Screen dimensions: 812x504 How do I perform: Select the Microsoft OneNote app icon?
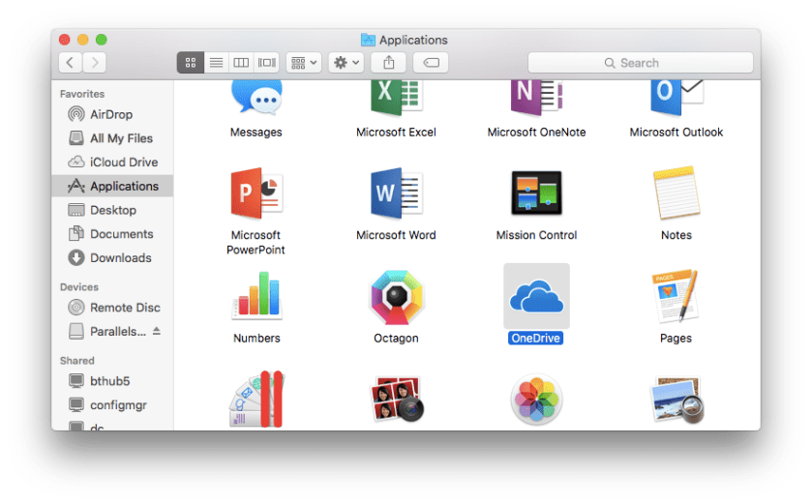coord(536,99)
